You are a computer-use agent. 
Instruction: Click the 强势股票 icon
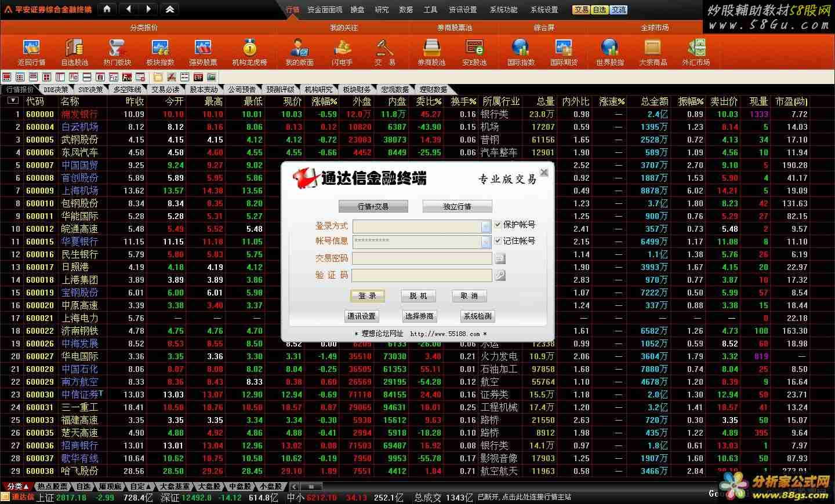[x=203, y=52]
